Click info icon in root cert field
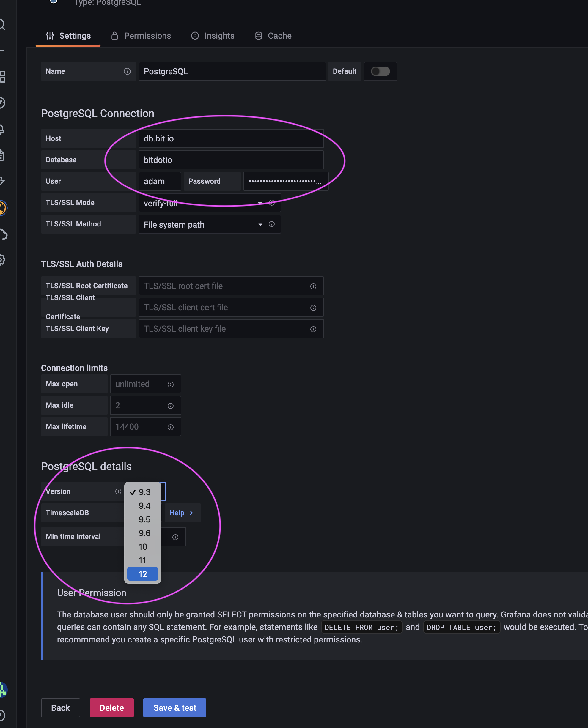Viewport: 588px width, 728px height. 313,286
